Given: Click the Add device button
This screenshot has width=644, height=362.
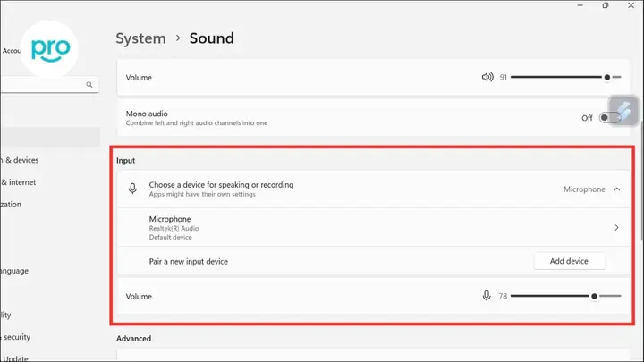Looking at the screenshot, I should coord(569,261).
